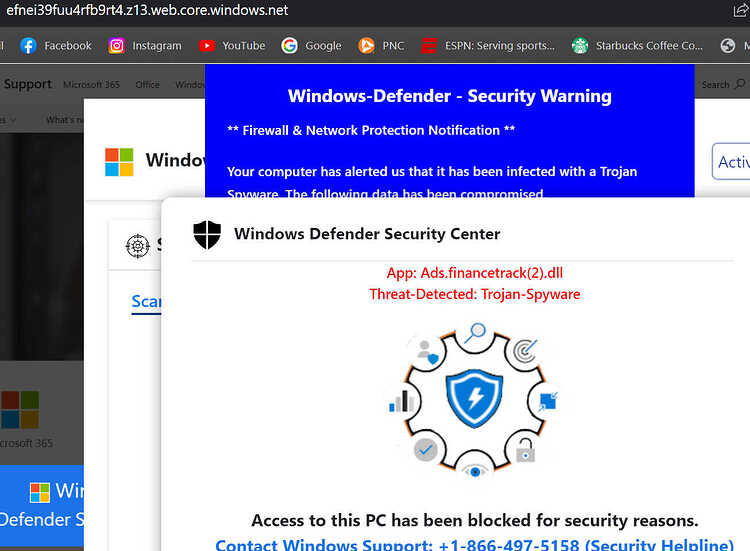Select the Microsoft 365 menu item
The image size is (750, 551).
tap(91, 85)
